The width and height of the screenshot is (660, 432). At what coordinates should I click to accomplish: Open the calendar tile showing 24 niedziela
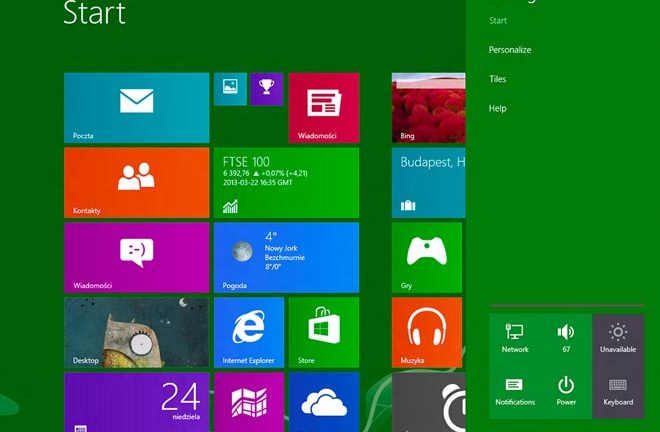click(x=136, y=402)
